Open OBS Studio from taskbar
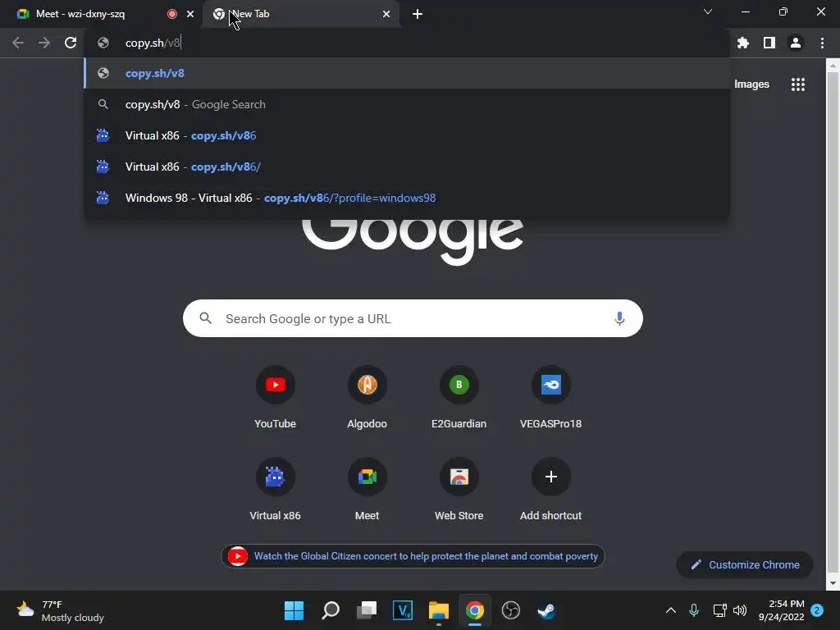This screenshot has height=630, width=840. coord(510,610)
